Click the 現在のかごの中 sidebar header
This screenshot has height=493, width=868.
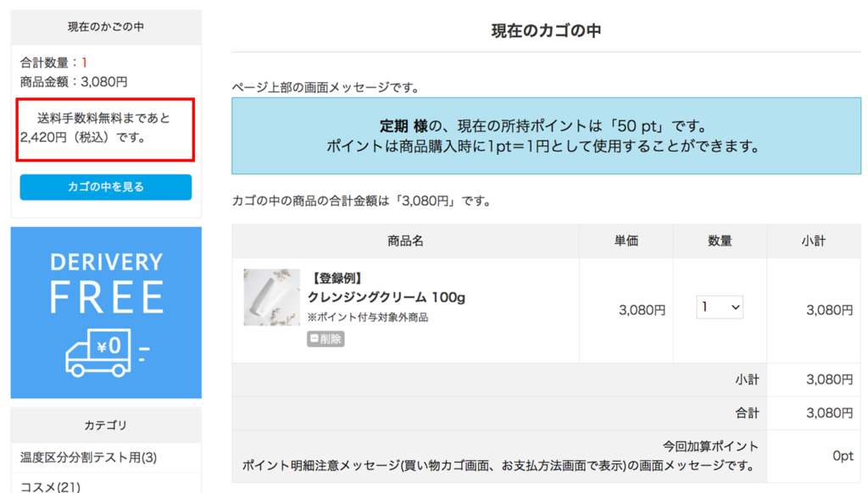point(106,27)
